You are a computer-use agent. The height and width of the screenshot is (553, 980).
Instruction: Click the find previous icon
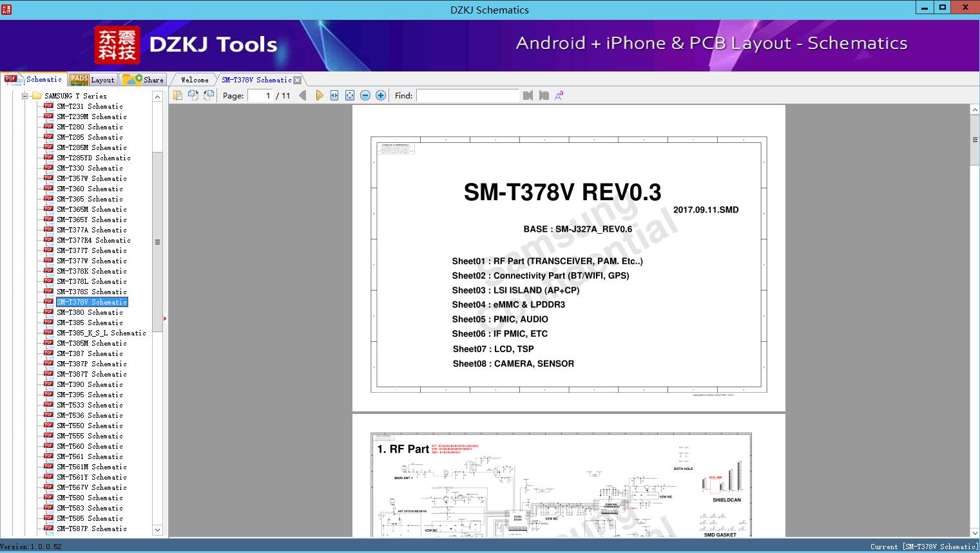pos(528,95)
